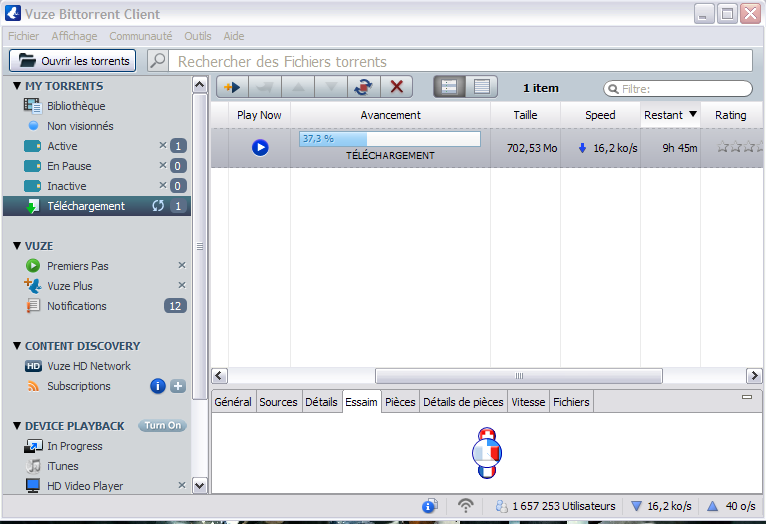This screenshot has height=524, width=766.
Task: Click the Rechercher des Fichiers torrents search field
Action: (461, 61)
